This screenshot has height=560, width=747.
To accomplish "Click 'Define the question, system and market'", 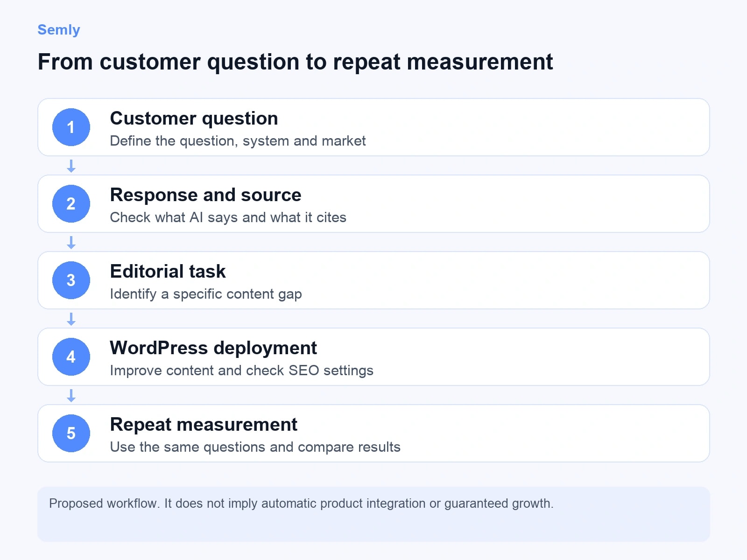I will click(x=238, y=141).
